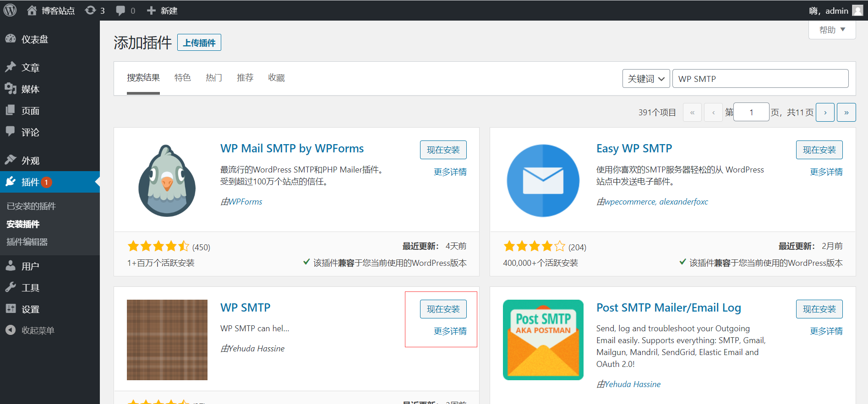This screenshot has height=404, width=868.
Task: Open 页面 pages icon in sidebar
Action: tap(11, 110)
